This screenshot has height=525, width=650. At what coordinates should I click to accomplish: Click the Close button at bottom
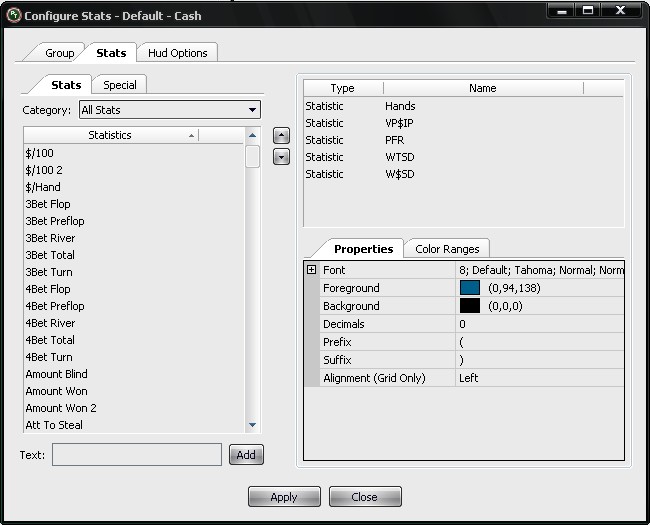pos(365,497)
